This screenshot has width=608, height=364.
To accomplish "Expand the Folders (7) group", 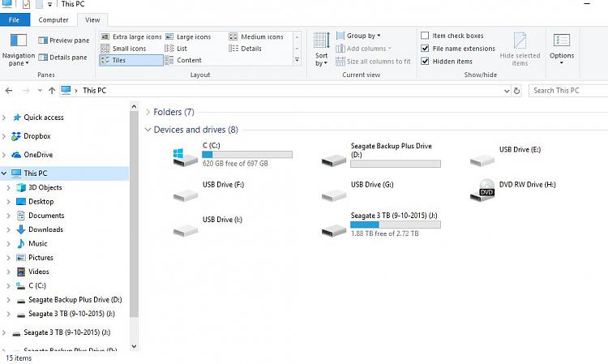I will pyautogui.click(x=148, y=112).
